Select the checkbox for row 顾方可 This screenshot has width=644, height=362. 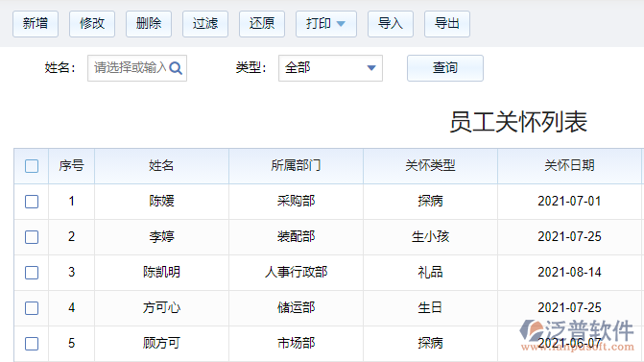pos(32,344)
